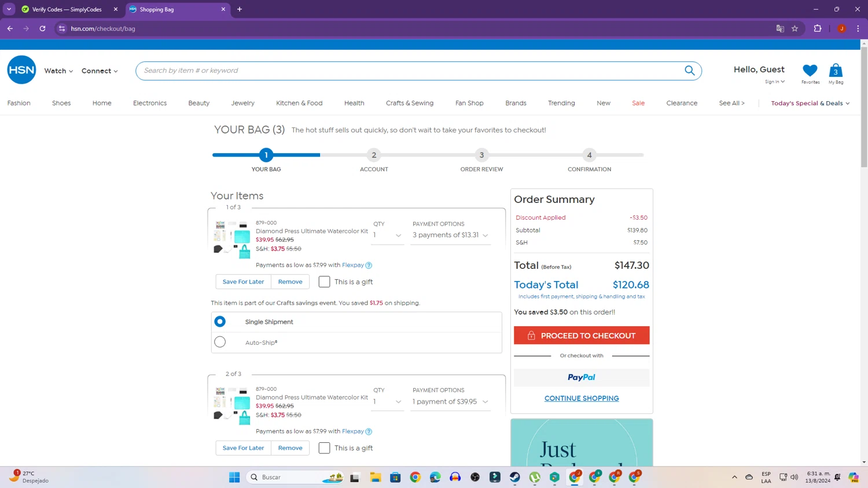
Task: Click translate page icon in address bar
Action: click(779, 28)
